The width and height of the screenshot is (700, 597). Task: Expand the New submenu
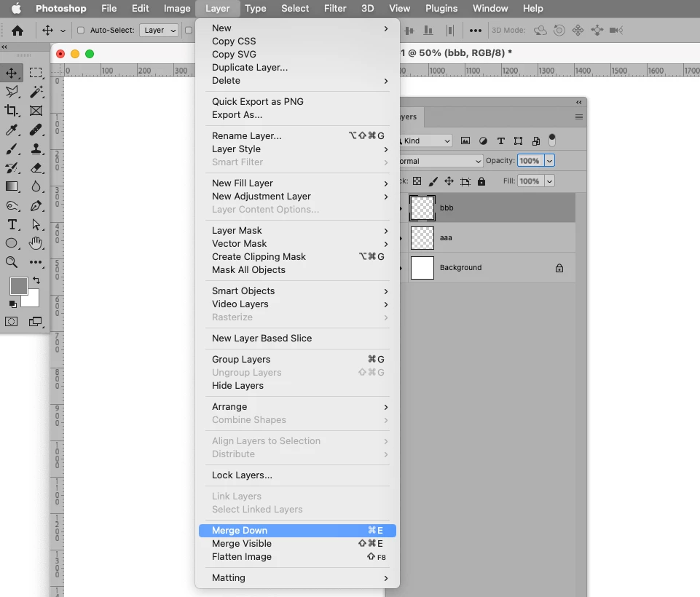tap(297, 28)
